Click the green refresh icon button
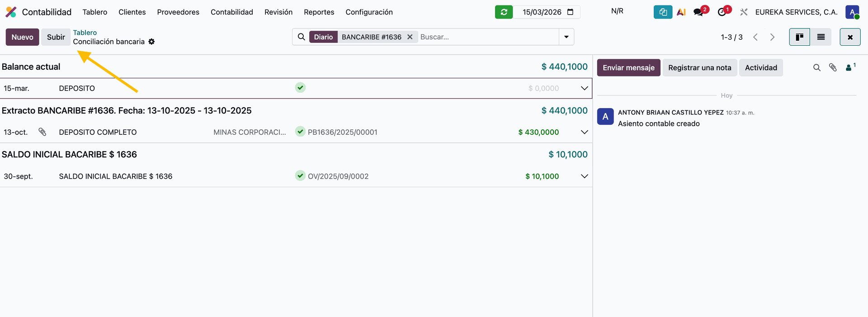Image resolution: width=868 pixels, height=317 pixels. [x=504, y=12]
